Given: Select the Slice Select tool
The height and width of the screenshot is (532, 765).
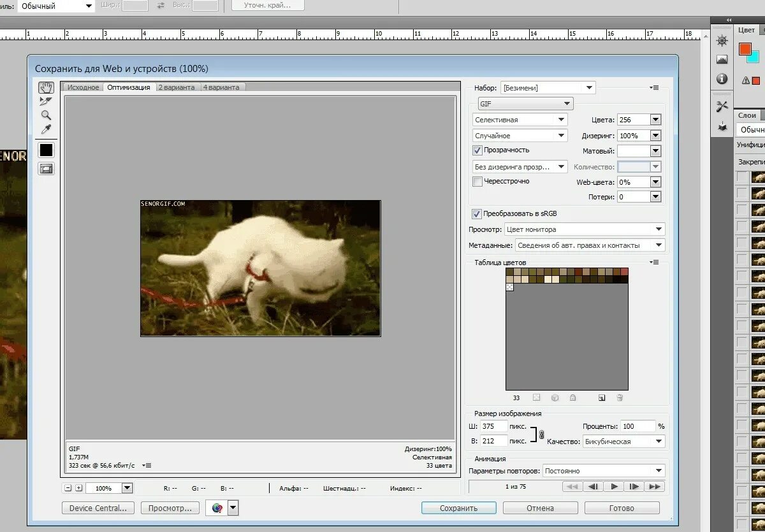Looking at the screenshot, I should click(x=46, y=101).
